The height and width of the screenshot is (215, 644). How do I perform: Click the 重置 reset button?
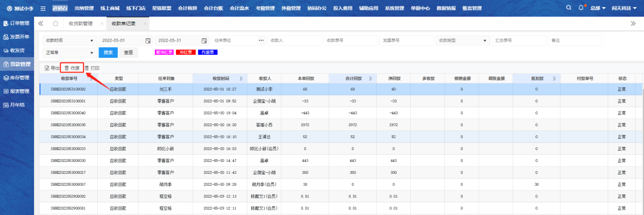pyautogui.click(x=129, y=52)
